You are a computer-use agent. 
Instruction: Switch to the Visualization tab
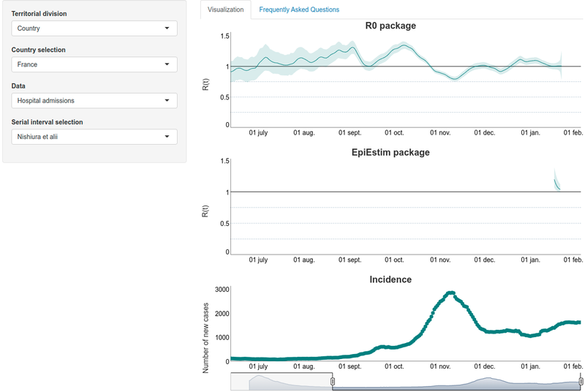(225, 10)
